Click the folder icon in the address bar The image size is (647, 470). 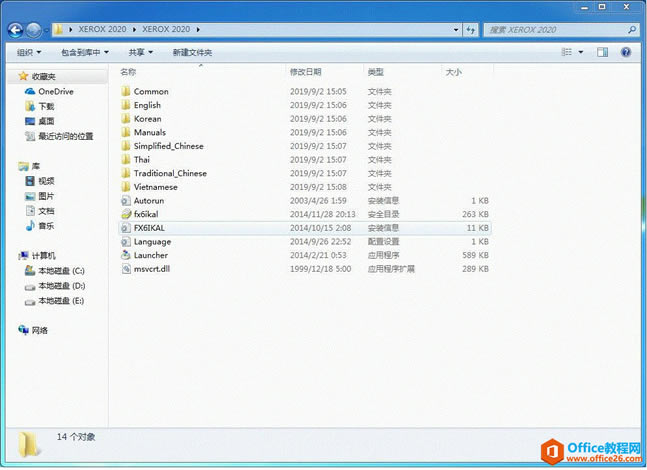click(59, 29)
